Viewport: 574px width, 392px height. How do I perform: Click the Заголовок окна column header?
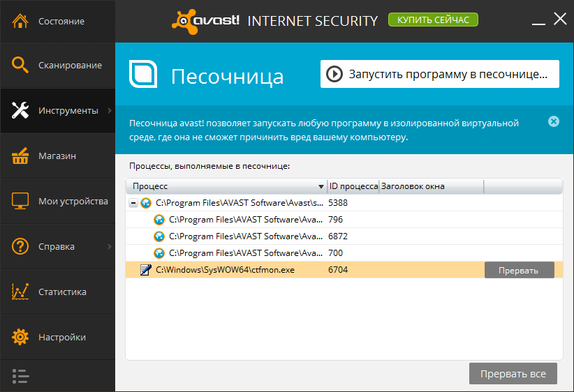(x=431, y=186)
